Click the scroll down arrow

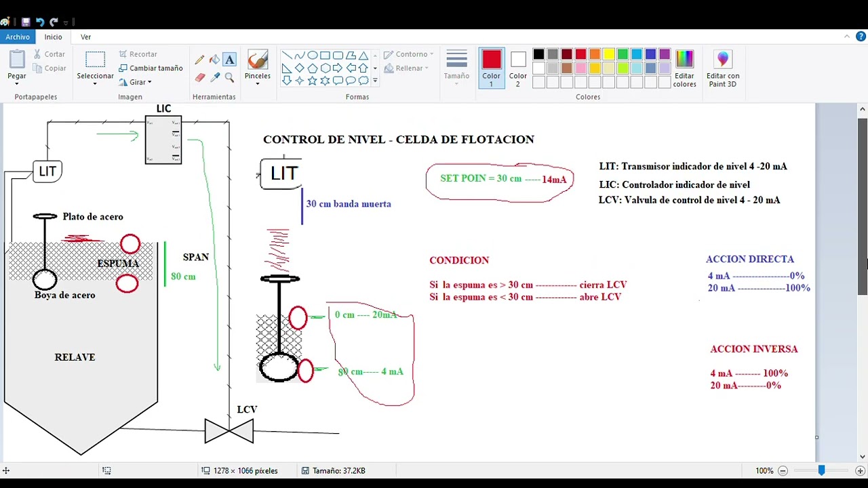[x=863, y=456]
